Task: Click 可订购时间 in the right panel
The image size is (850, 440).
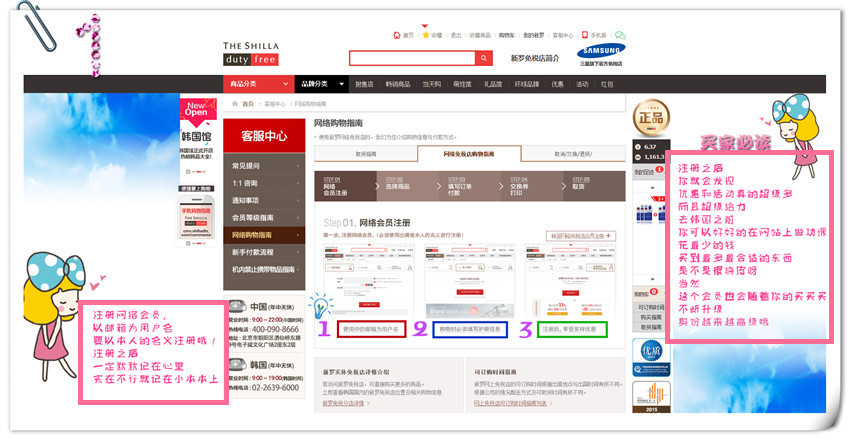Action: [x=651, y=307]
